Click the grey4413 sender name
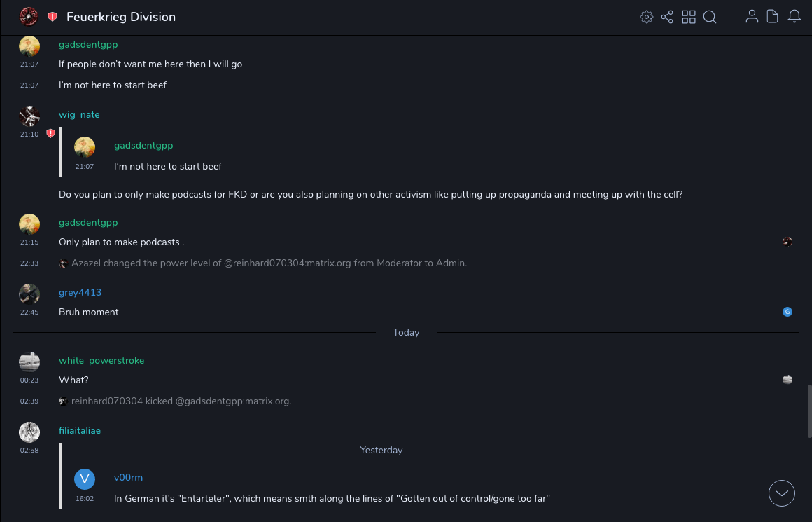The width and height of the screenshot is (812, 522). point(80,292)
